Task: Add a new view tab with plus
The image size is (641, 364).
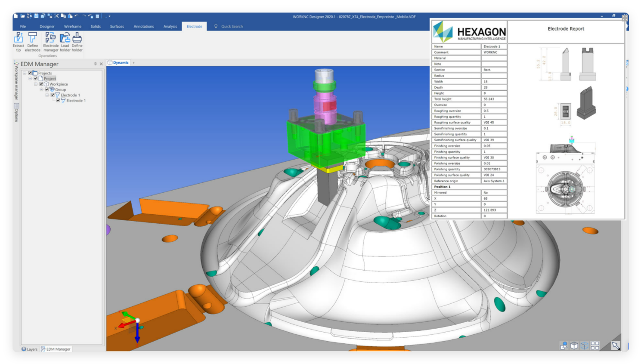Action: click(134, 63)
